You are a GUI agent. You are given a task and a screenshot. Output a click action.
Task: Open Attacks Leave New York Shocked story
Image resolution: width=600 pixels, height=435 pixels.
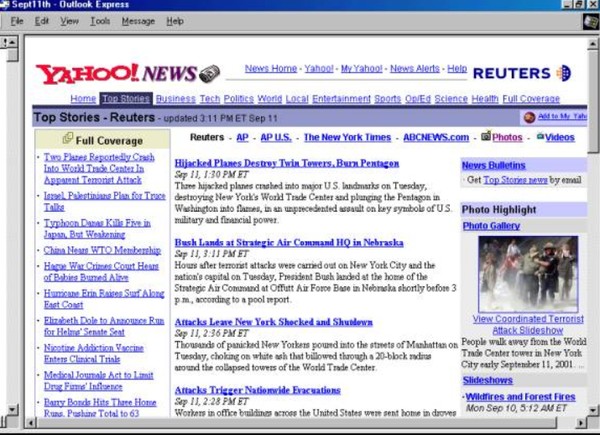click(x=274, y=322)
